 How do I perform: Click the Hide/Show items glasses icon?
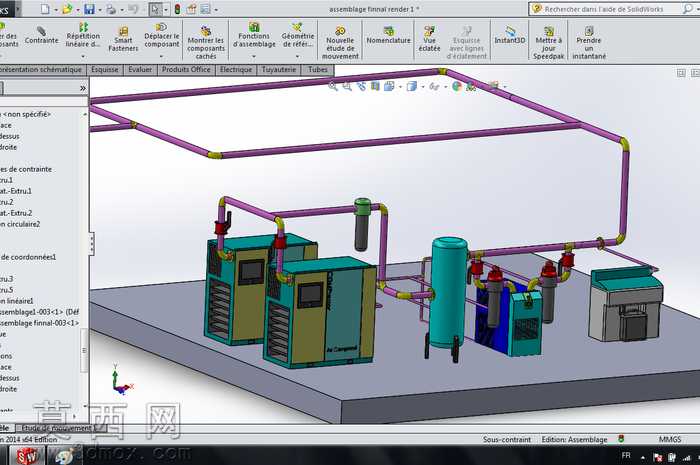pos(433,86)
